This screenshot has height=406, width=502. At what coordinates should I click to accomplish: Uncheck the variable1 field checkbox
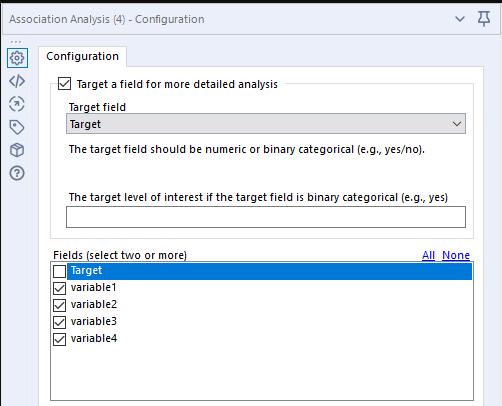[59, 288]
